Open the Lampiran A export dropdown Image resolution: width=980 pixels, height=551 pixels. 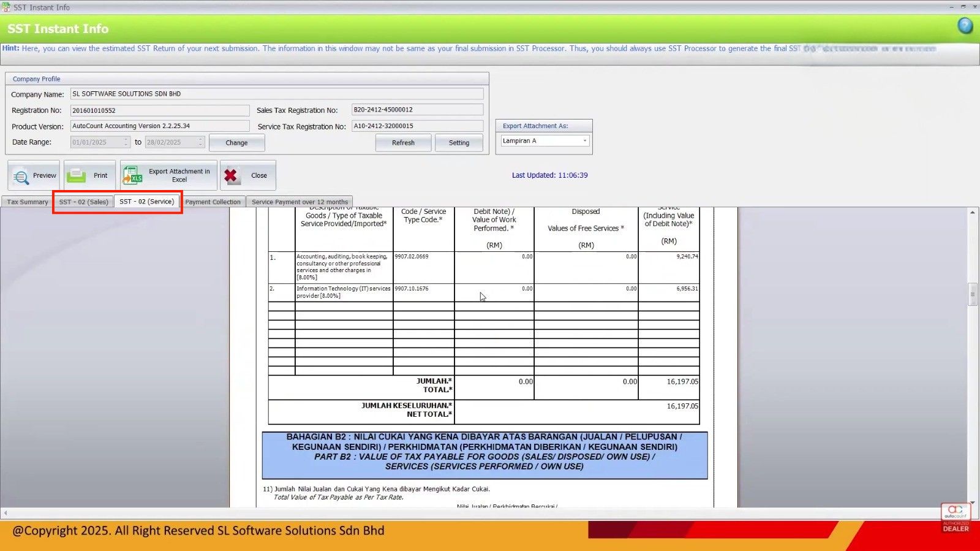coord(585,141)
